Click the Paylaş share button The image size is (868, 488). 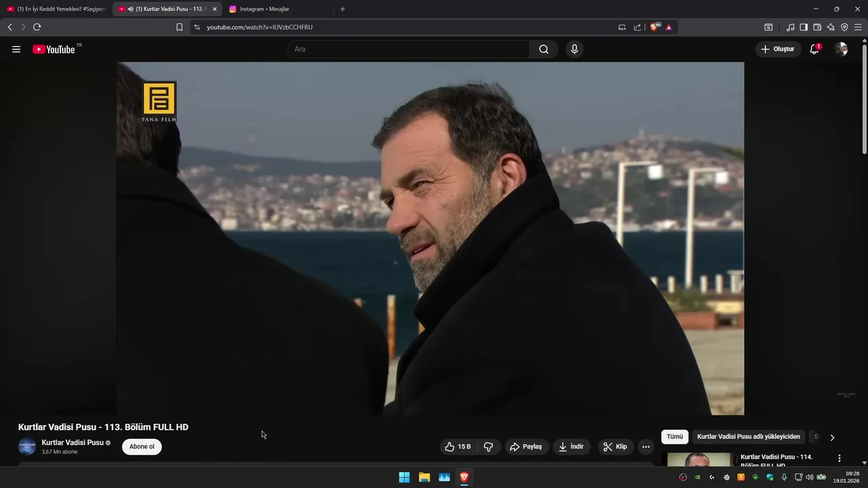pyautogui.click(x=526, y=447)
